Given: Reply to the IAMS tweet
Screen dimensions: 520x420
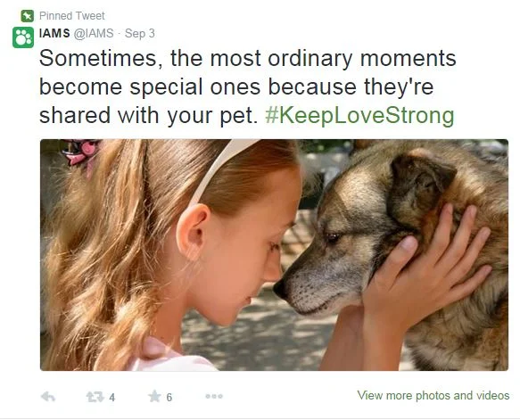Looking at the screenshot, I should (48, 397).
